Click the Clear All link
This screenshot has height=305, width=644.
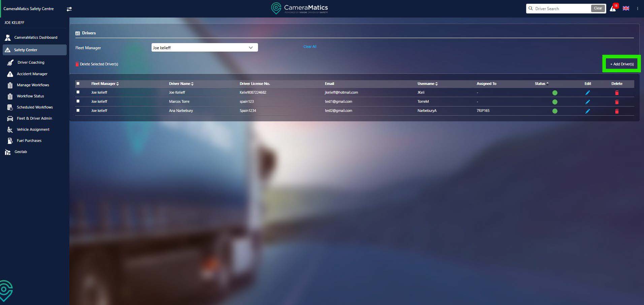[x=310, y=47]
